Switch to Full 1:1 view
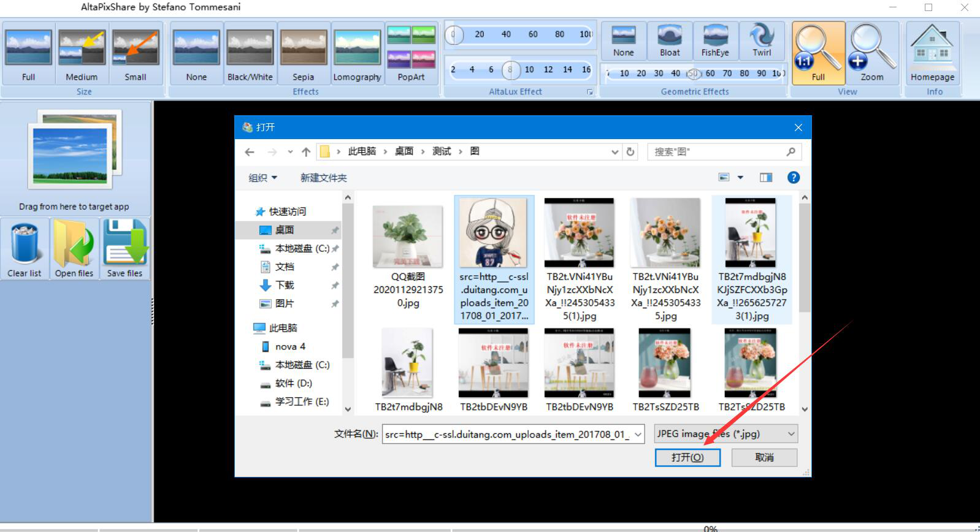 point(819,53)
